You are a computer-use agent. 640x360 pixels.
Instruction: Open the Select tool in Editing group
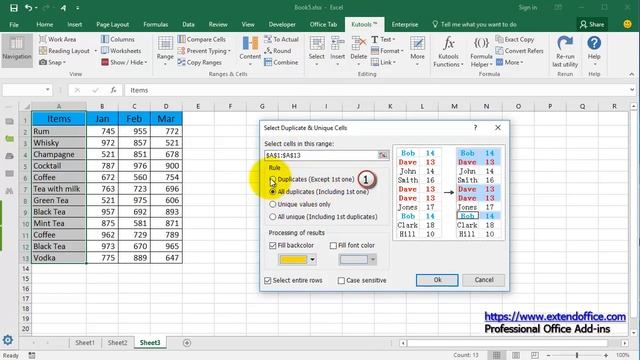point(317,51)
